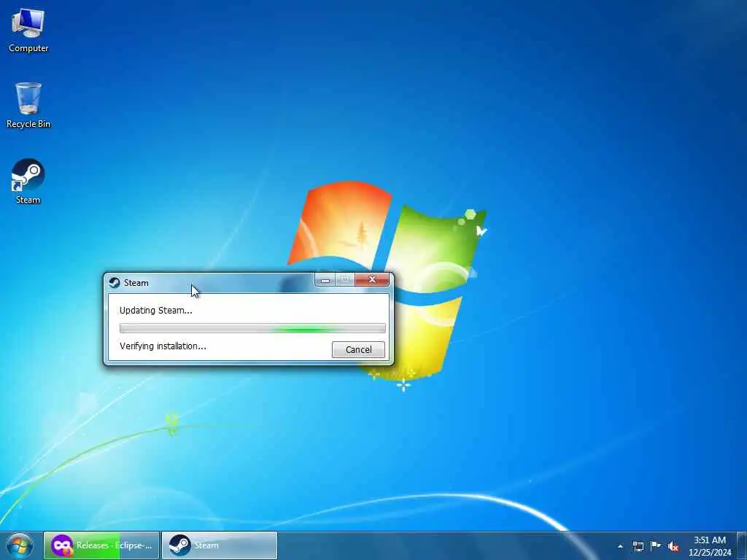747x560 pixels.
Task: Switch to Releases Eclipse taskbar window
Action: (101, 545)
